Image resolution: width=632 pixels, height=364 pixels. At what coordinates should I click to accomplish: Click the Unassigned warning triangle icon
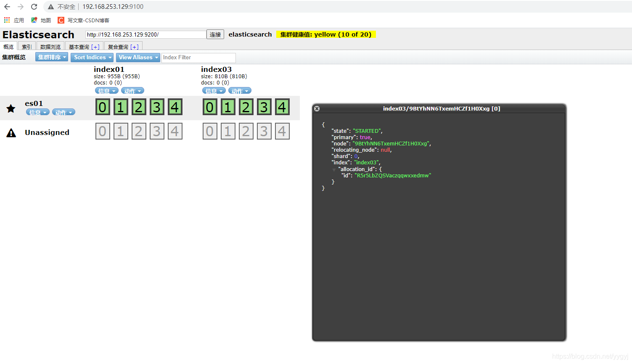pos(11,133)
